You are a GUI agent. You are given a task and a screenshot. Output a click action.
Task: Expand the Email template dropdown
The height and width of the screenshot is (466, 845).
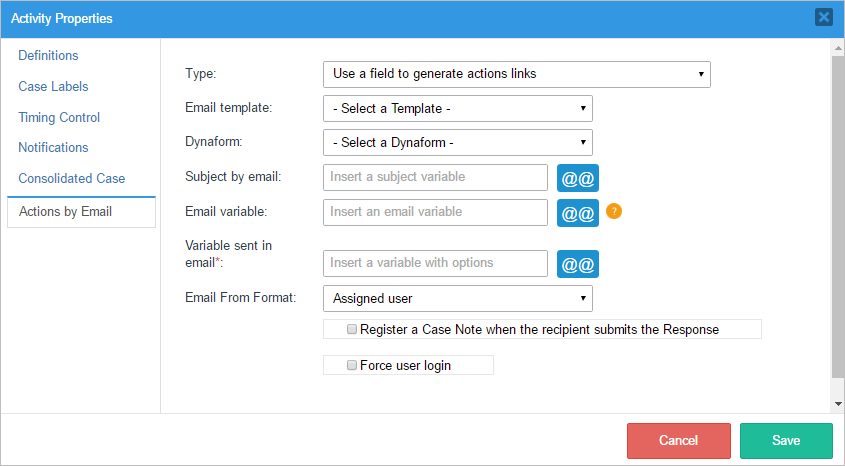457,108
